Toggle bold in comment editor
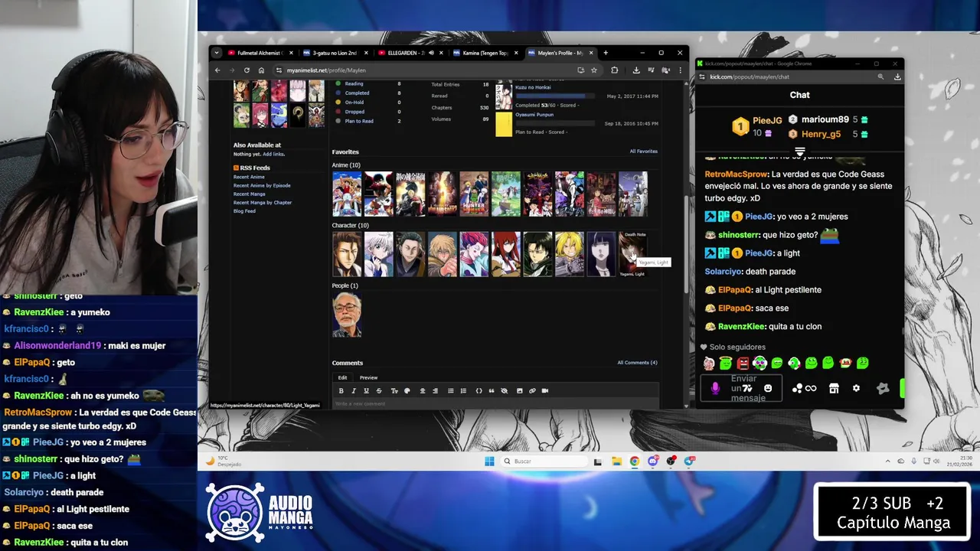The height and width of the screenshot is (551, 980). pyautogui.click(x=341, y=390)
